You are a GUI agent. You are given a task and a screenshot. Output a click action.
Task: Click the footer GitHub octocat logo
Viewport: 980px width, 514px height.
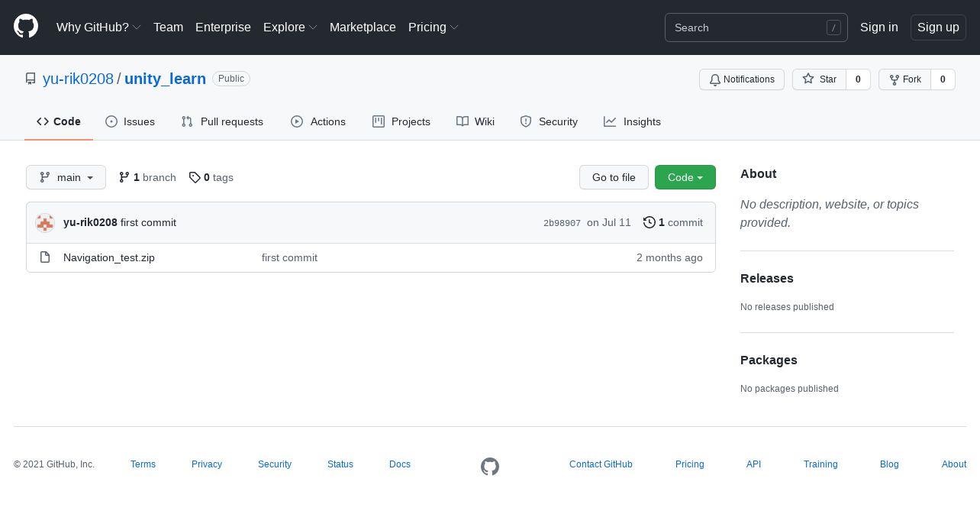point(490,467)
